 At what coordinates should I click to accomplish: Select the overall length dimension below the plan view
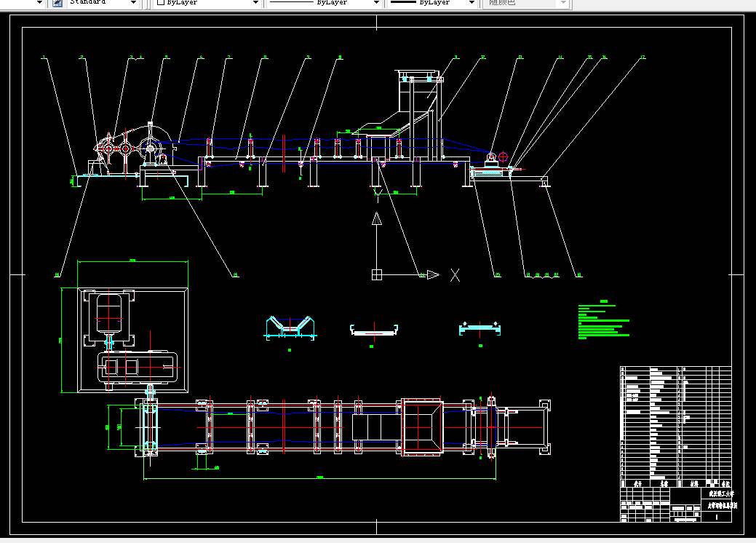coord(319,478)
